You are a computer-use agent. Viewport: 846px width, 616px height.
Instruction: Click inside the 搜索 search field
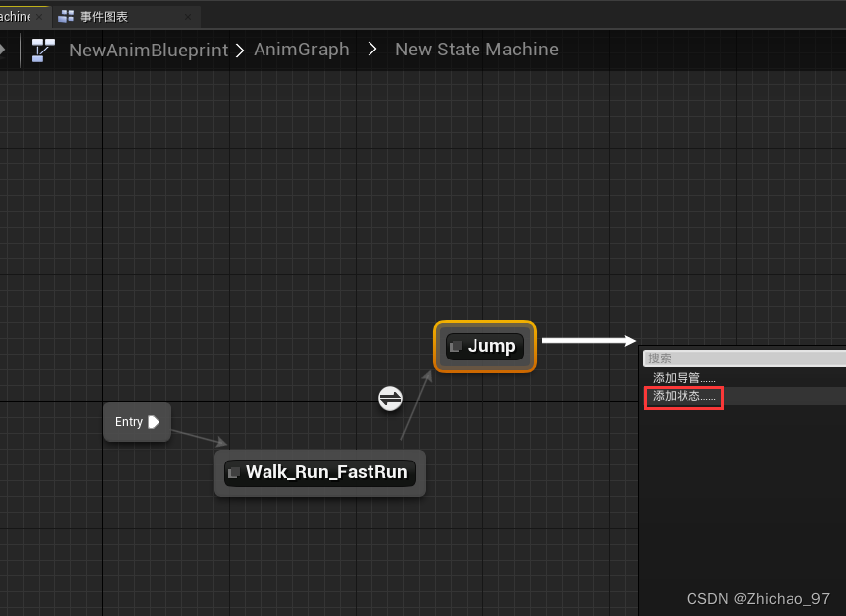coord(743,358)
